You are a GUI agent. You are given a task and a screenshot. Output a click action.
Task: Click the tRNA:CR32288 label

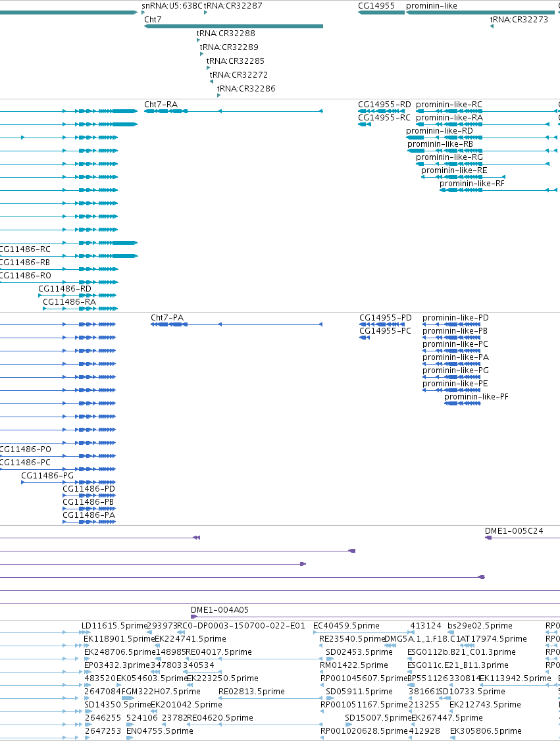pos(226,34)
